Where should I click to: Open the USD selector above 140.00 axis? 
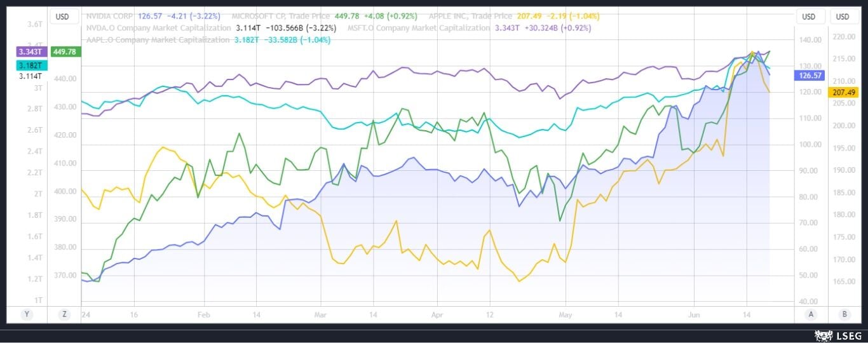pyautogui.click(x=809, y=17)
